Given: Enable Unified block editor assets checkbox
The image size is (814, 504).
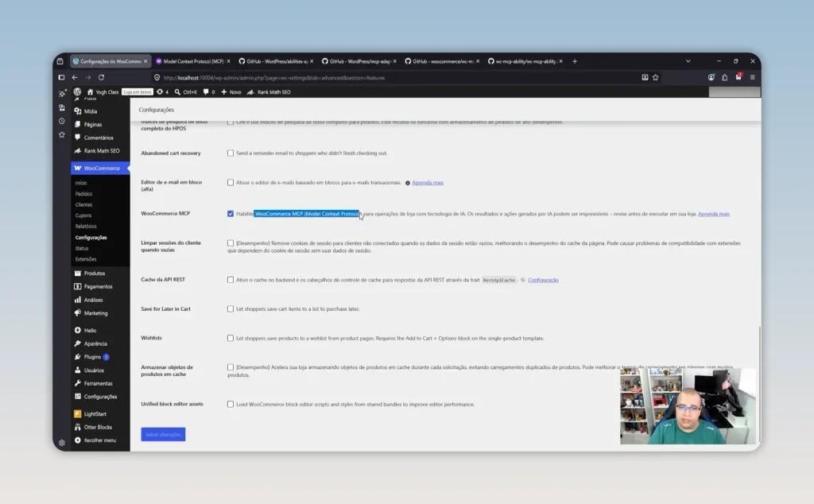Looking at the screenshot, I should coord(231,404).
